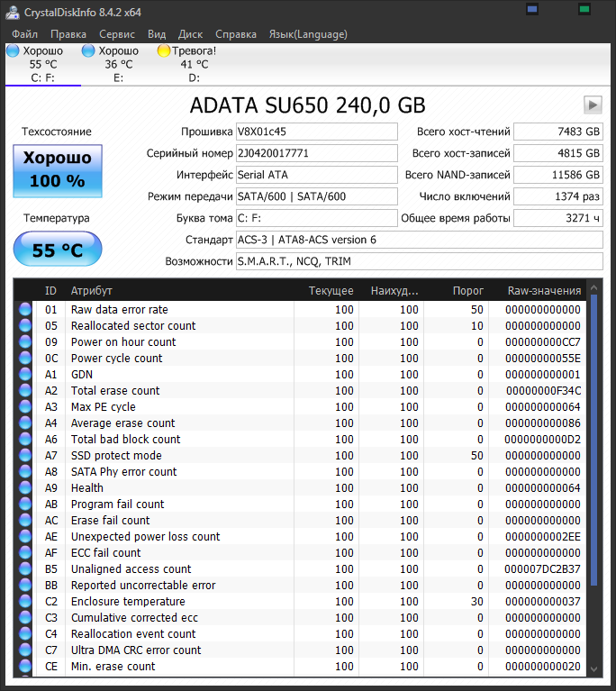Viewport: 616px width, 691px height.
Task: Click power-on count value 1374 раз
Action: pos(558,196)
